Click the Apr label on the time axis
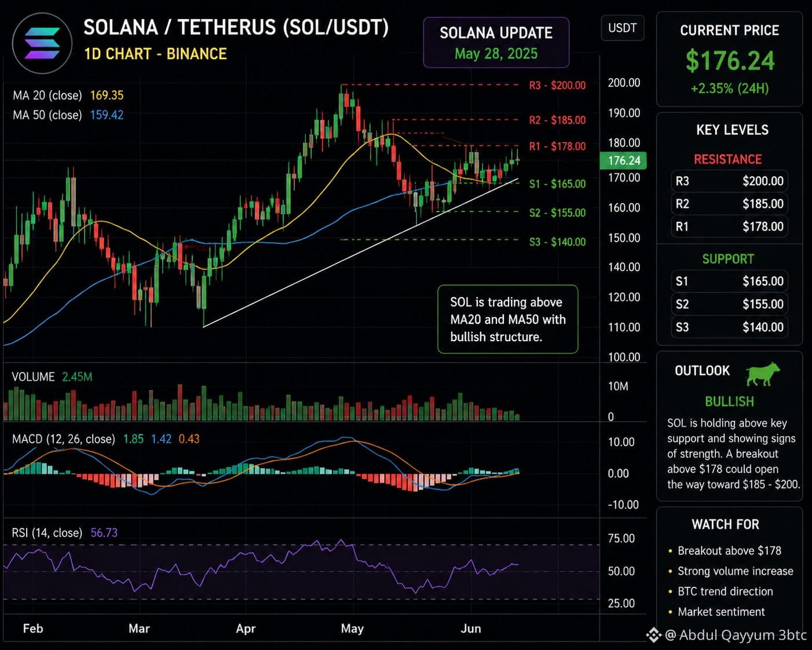Screen dimensions: 812x650 [x=246, y=629]
